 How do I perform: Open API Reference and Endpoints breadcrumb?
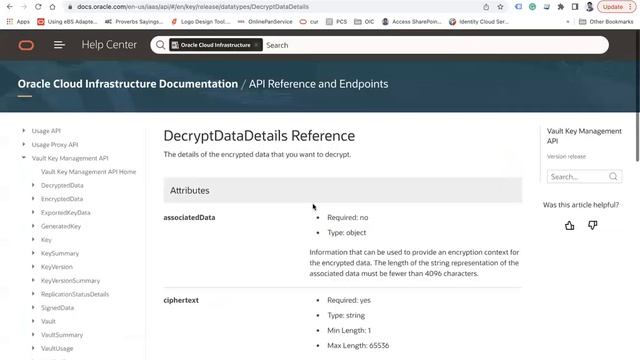(x=318, y=84)
